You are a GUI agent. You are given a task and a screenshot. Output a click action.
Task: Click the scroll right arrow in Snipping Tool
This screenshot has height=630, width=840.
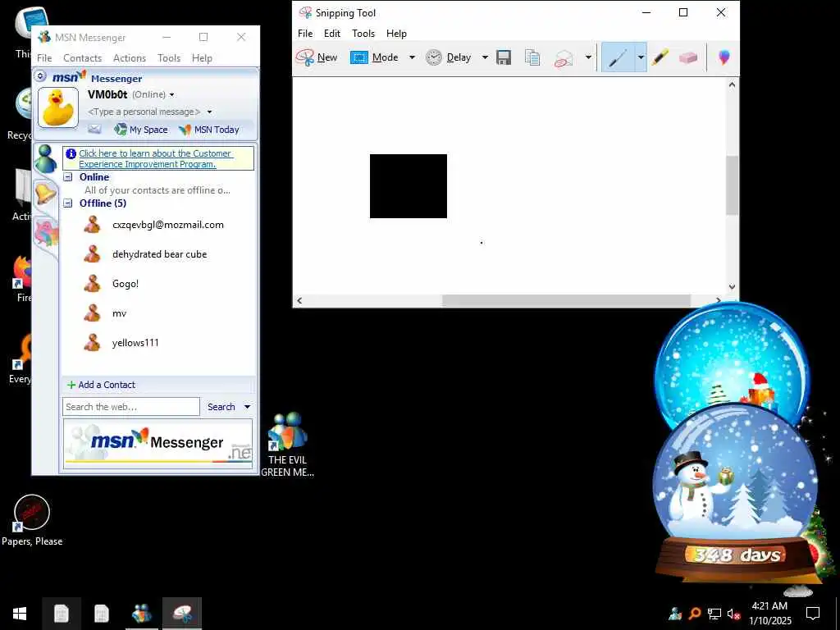(719, 300)
